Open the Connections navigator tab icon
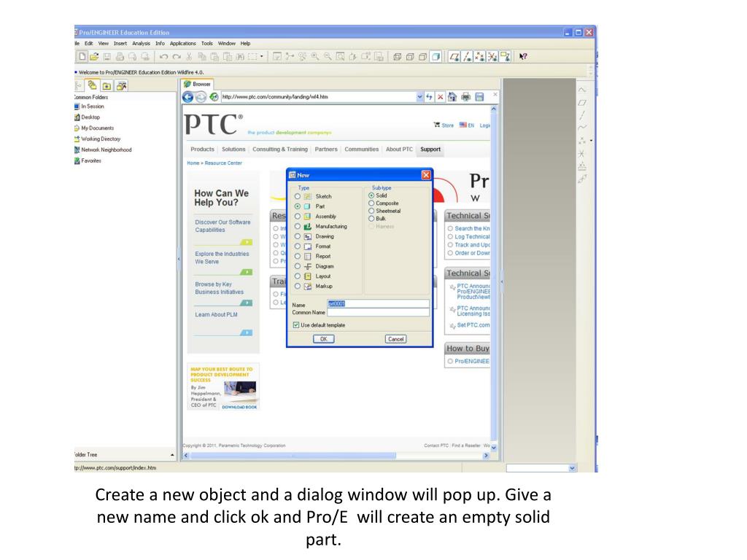Image resolution: width=747 pixels, height=560 pixels. [x=122, y=86]
